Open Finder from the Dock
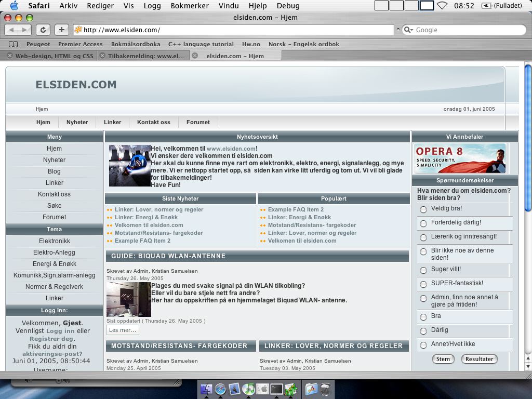Image resolution: width=532 pixels, height=399 pixels. [x=206, y=389]
